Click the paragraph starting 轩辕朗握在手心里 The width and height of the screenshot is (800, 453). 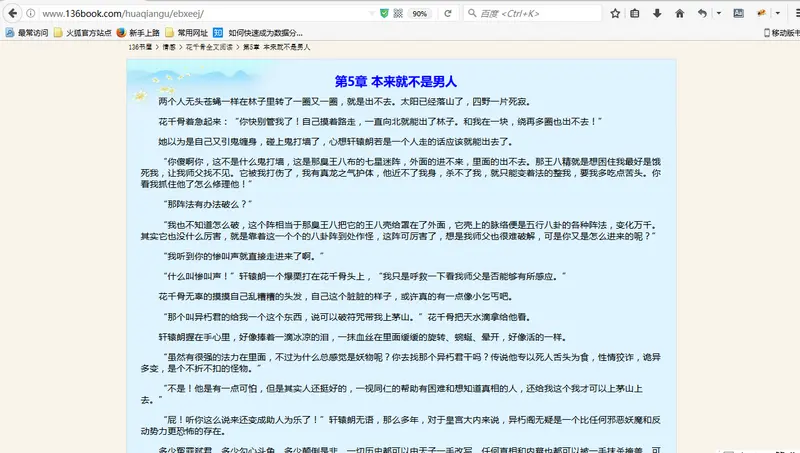[362, 337]
